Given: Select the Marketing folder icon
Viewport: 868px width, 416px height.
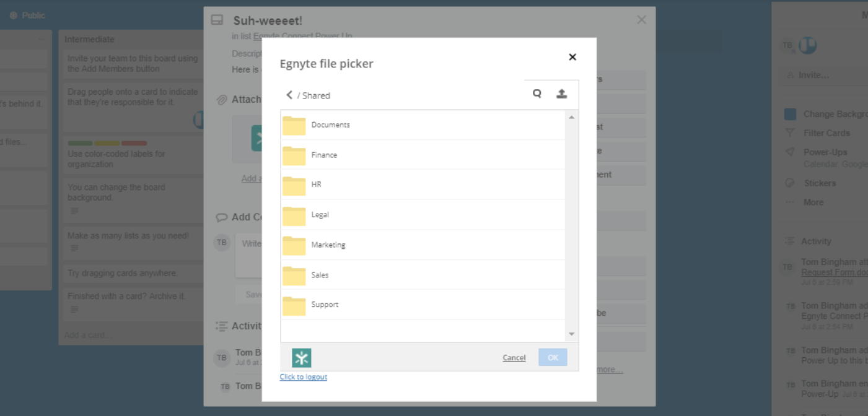Looking at the screenshot, I should point(294,245).
